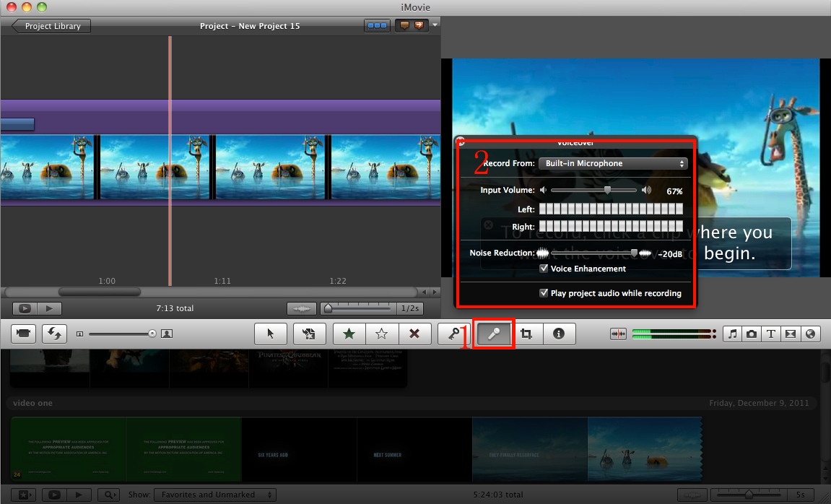
Task: Open the maps and backgrounds globe browser
Action: pyautogui.click(x=810, y=334)
